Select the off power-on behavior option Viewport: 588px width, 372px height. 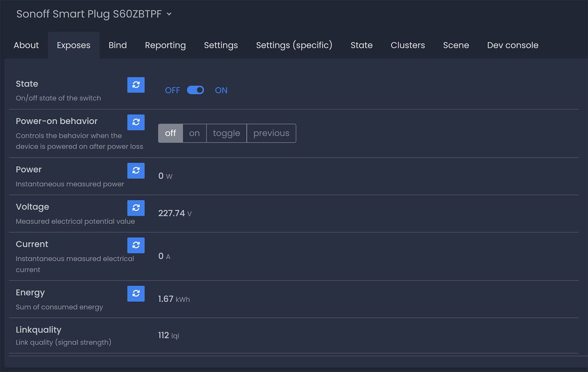pyautogui.click(x=170, y=133)
